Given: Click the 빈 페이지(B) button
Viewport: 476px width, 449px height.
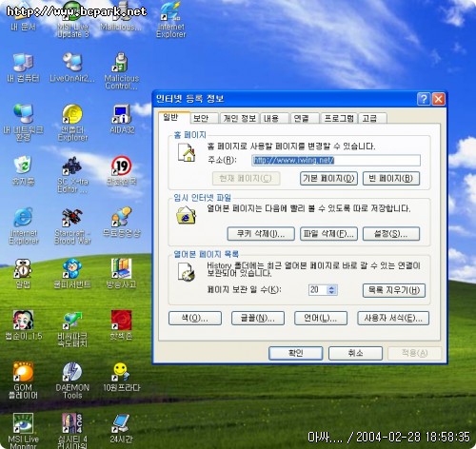Looking at the screenshot, I should click(x=391, y=178).
